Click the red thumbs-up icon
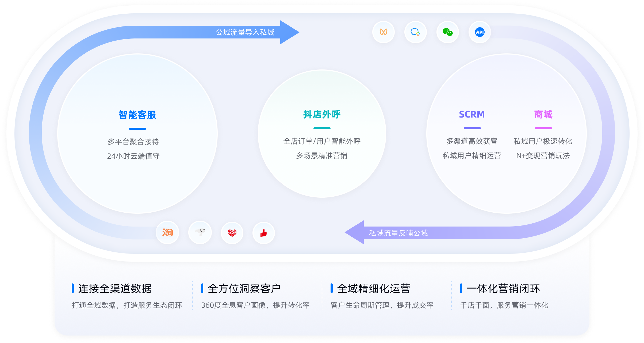This screenshot has width=644, height=343. (264, 233)
